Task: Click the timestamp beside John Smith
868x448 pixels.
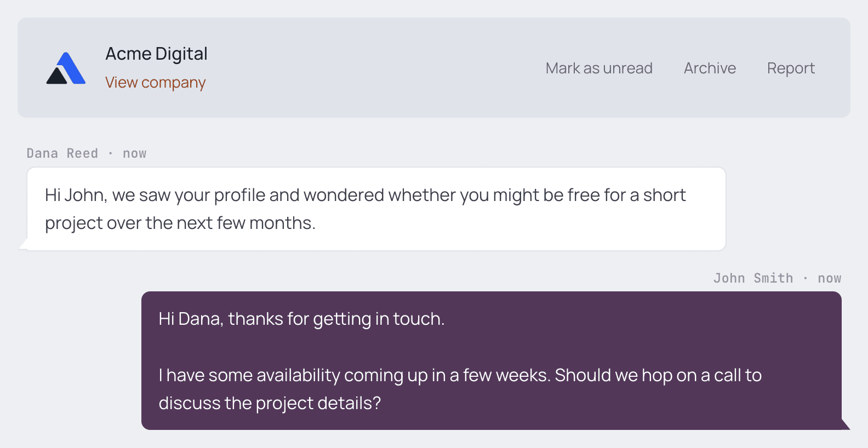Action: 830,279
